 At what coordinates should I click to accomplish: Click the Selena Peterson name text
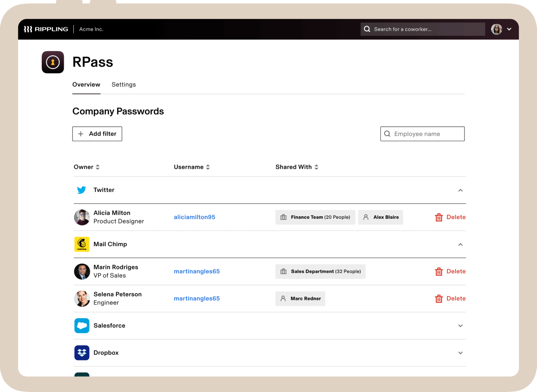[118, 294]
